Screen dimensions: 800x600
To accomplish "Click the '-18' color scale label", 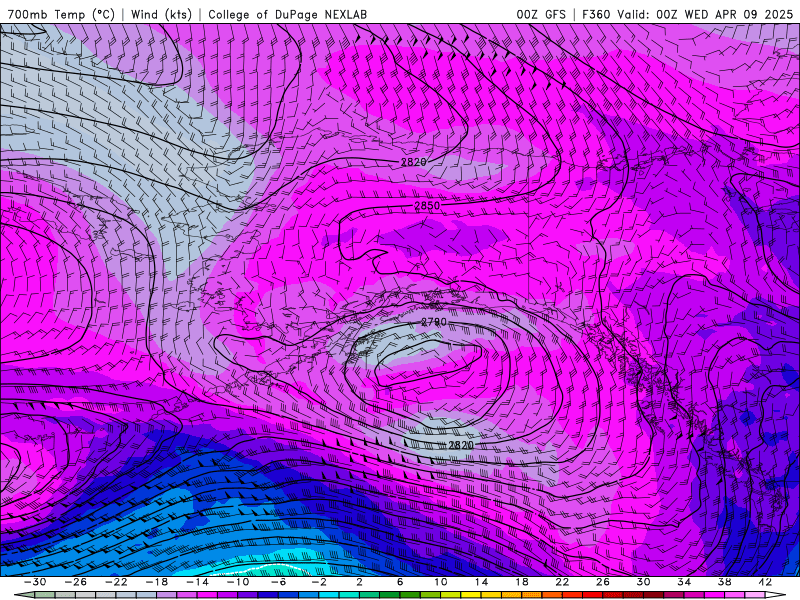I will click(157, 582).
